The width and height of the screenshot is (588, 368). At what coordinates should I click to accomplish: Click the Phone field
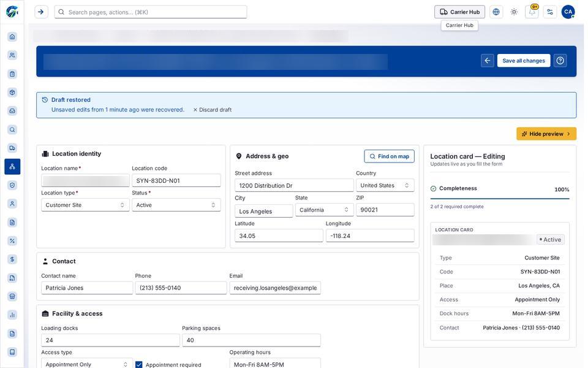pos(181,288)
